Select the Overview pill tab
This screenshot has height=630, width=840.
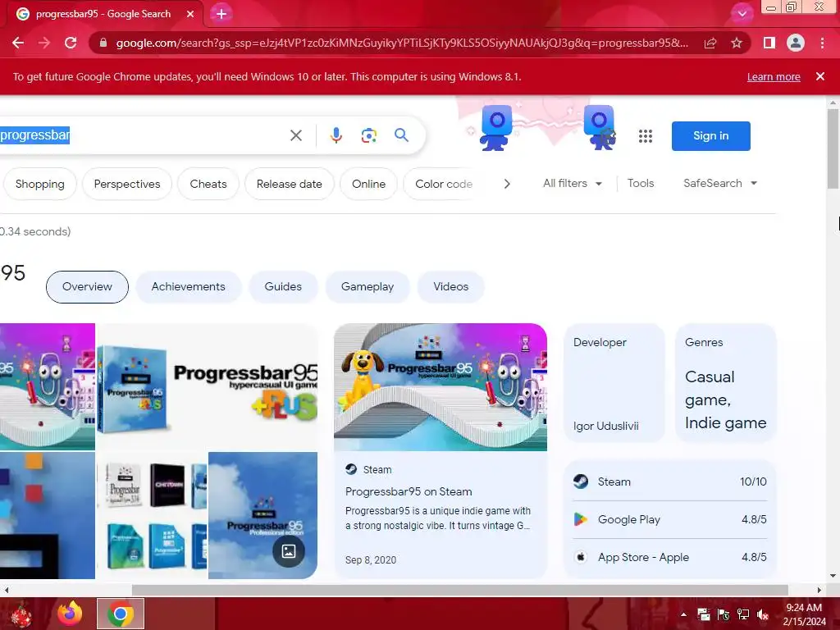point(87,286)
